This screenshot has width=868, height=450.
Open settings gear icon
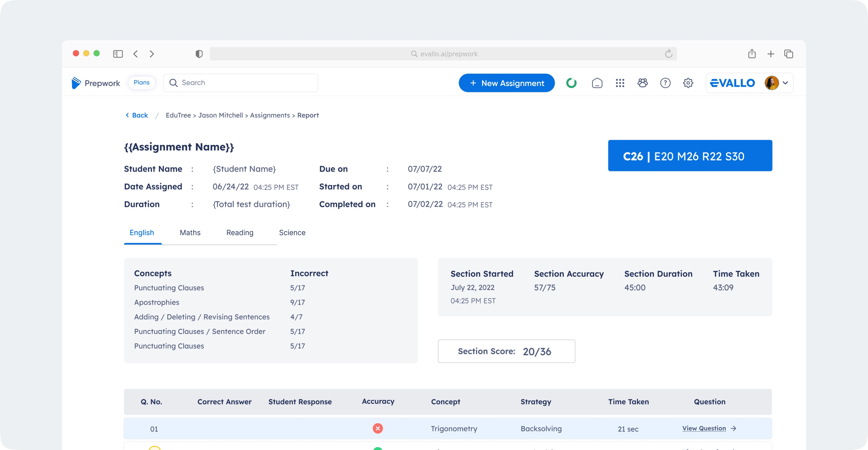688,83
